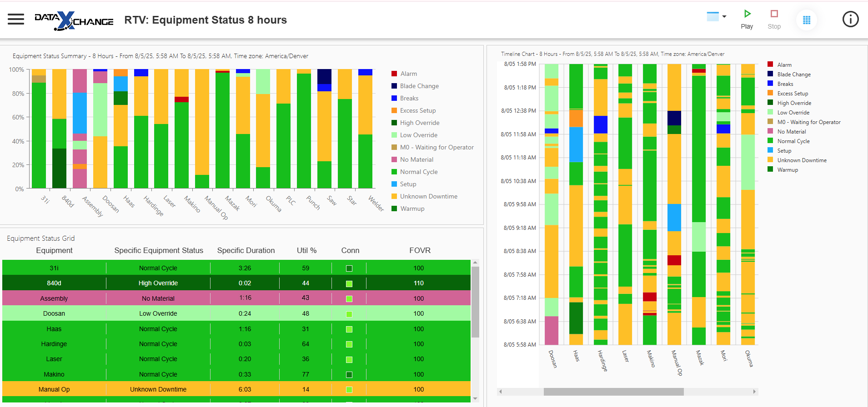This screenshot has height=407, width=868.
Task: Open the display layout dropdown
Action: tap(717, 16)
